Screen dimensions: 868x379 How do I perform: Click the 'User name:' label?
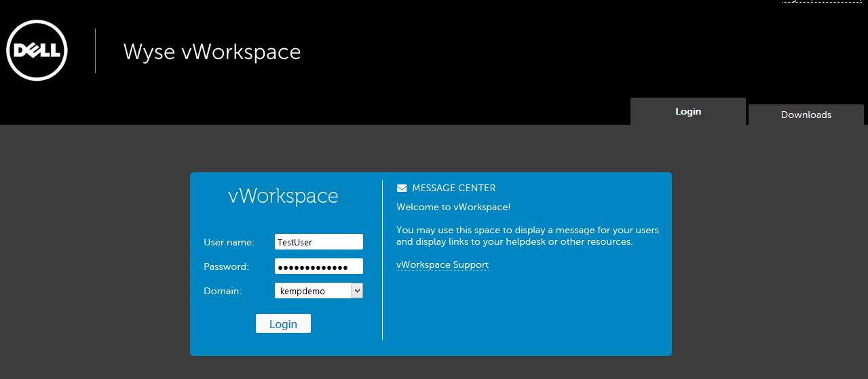tap(229, 242)
